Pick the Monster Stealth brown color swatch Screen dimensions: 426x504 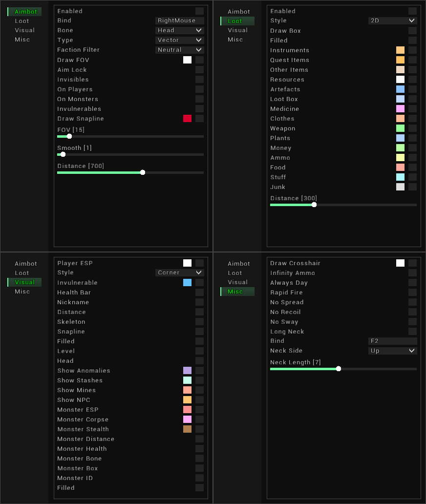pyautogui.click(x=187, y=429)
